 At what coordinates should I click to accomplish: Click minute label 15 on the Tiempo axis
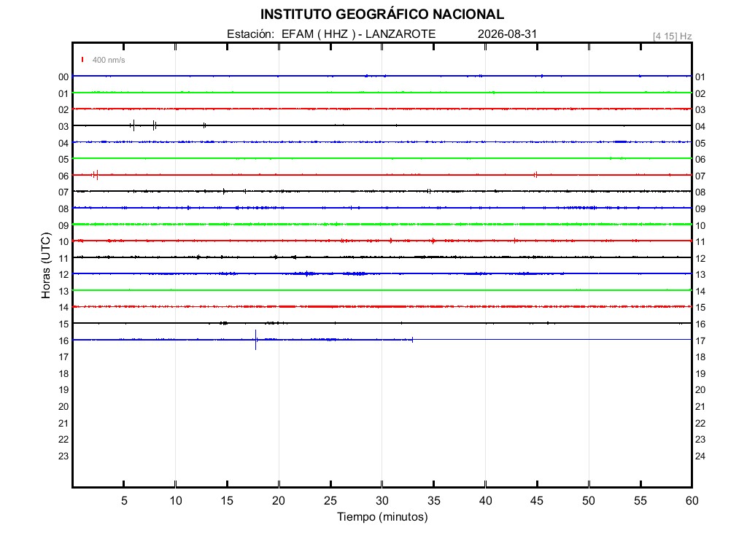click(228, 501)
